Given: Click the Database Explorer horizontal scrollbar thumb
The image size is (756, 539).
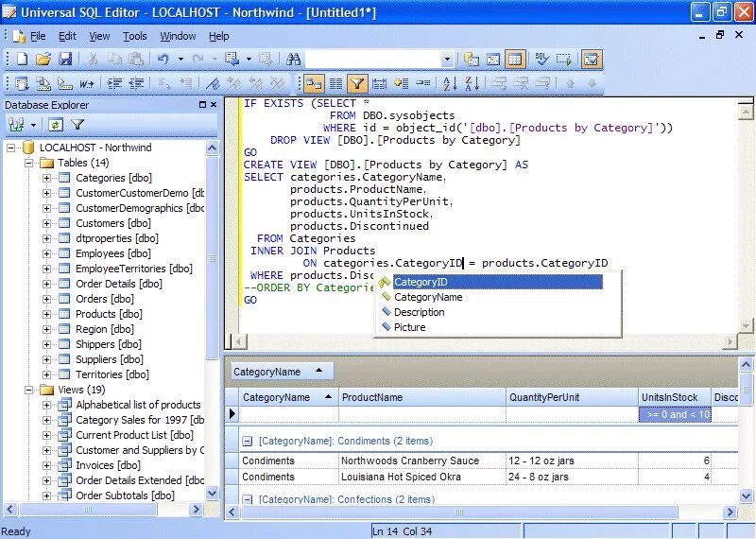Looking at the screenshot, I should [x=88, y=509].
